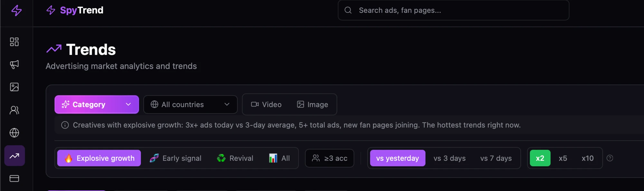Switch to the Early signal tab

[175, 158]
